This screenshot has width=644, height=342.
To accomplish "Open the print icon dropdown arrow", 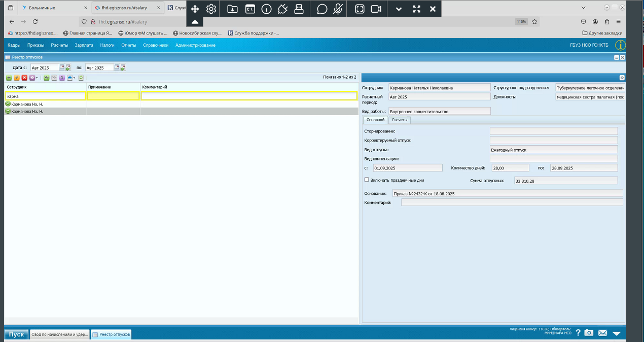I will [74, 78].
